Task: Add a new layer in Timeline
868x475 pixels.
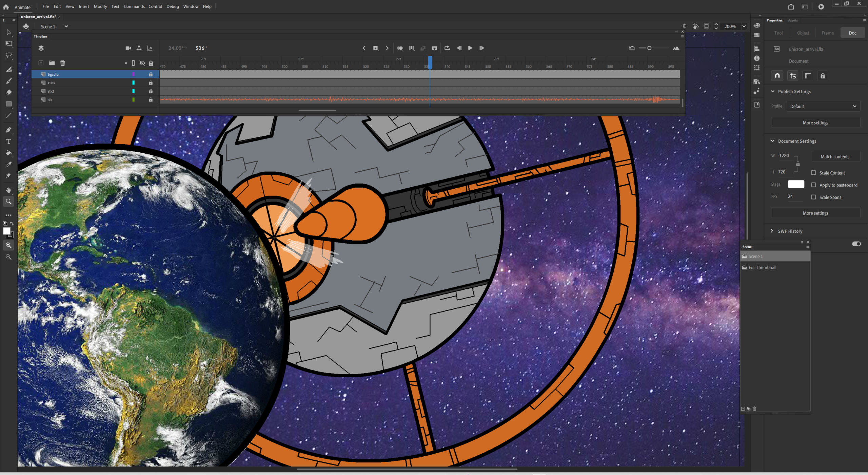Action: [x=41, y=63]
